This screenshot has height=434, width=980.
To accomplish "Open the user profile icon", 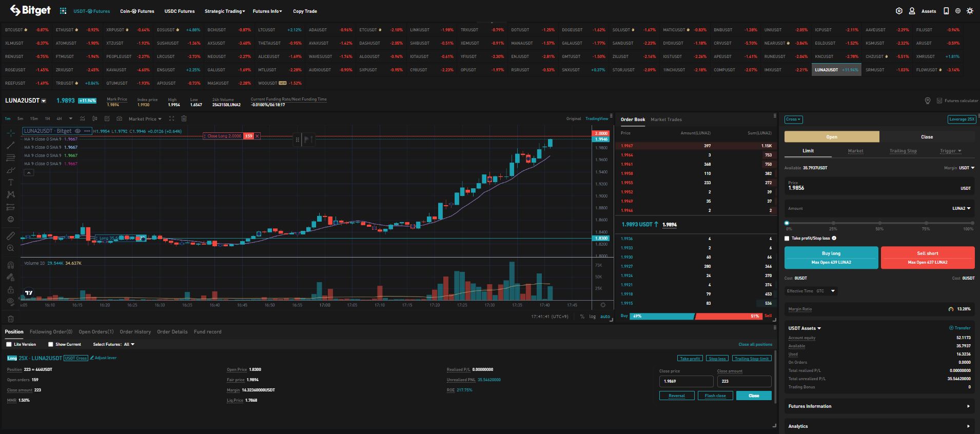I will coord(912,11).
